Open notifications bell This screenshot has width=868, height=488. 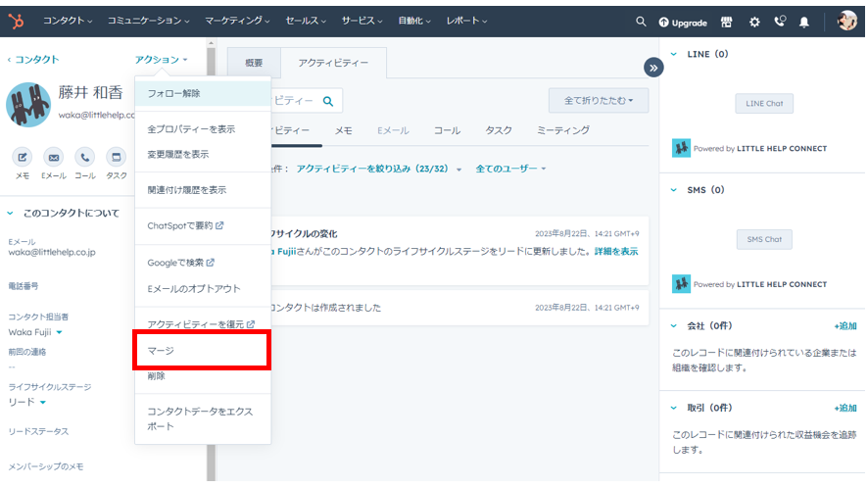click(x=804, y=22)
